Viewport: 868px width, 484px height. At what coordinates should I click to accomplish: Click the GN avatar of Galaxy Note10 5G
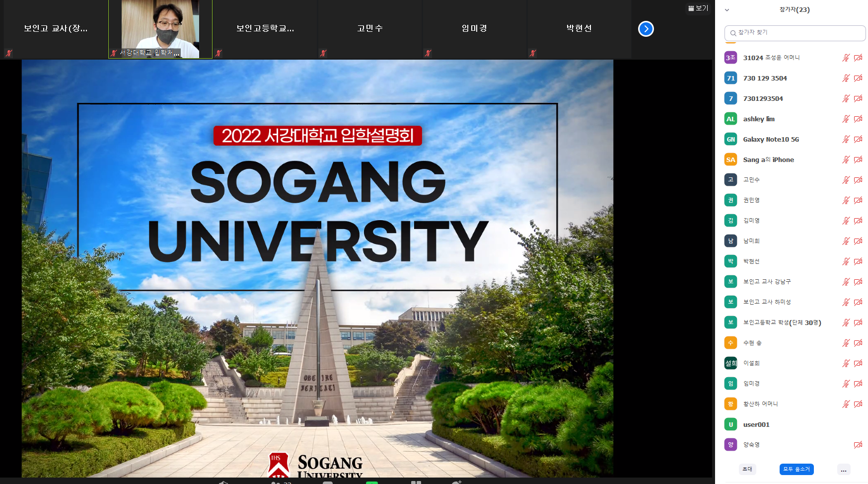pyautogui.click(x=730, y=139)
